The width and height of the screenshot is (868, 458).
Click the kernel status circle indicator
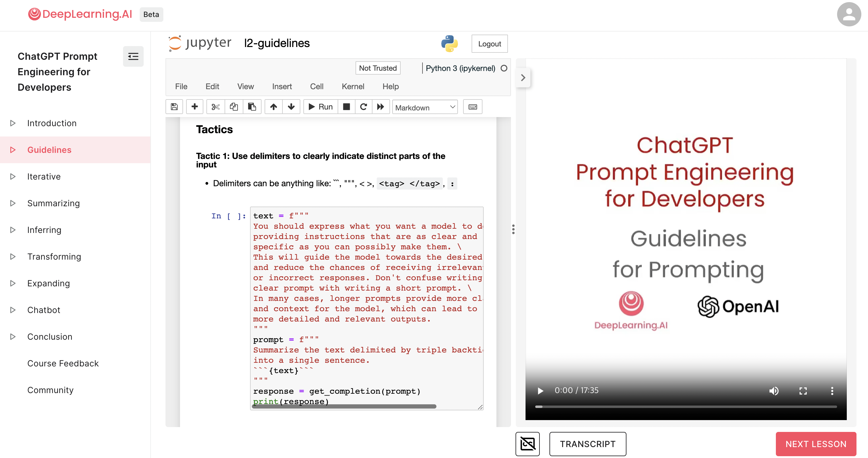tap(504, 68)
